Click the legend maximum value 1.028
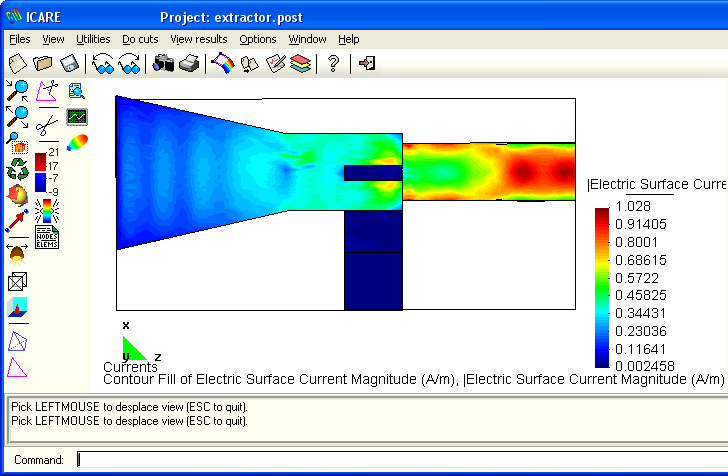 633,206
